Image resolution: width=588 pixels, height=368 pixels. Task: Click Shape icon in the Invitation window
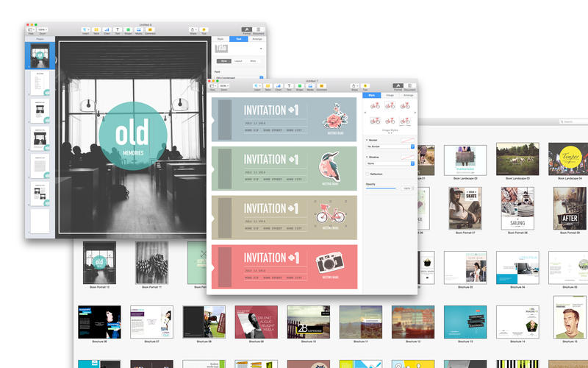(x=300, y=86)
